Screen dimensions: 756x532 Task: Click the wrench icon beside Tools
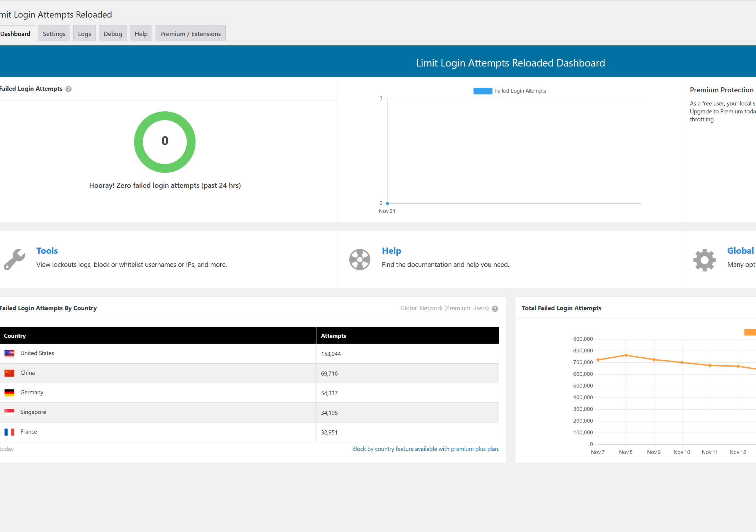(14, 260)
